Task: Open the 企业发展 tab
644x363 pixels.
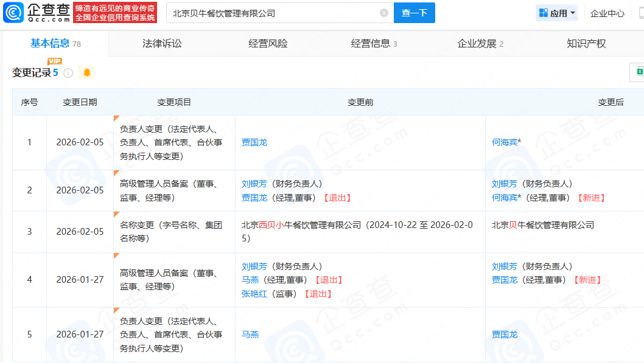Action: tap(477, 43)
